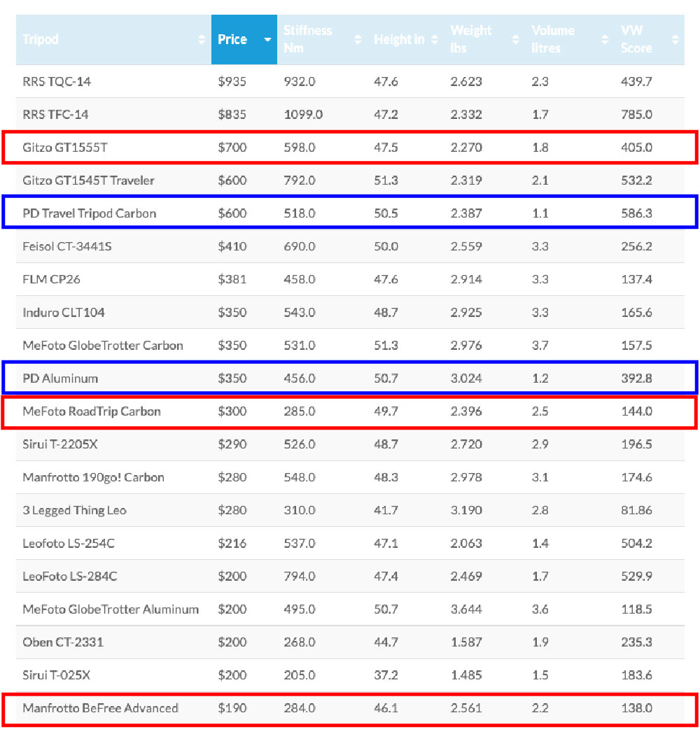Click the descending arrow in the Price header
Screen dimensions: 700x741
pos(267,40)
